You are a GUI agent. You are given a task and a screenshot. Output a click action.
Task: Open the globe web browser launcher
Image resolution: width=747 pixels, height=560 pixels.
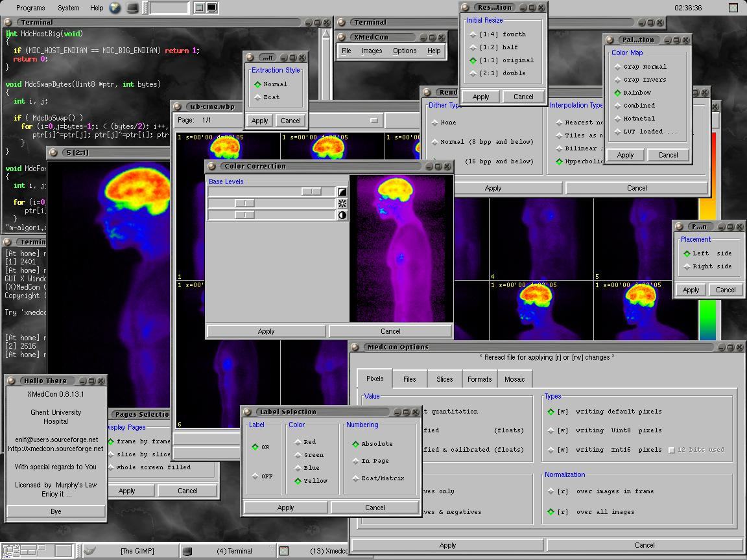click(x=115, y=8)
